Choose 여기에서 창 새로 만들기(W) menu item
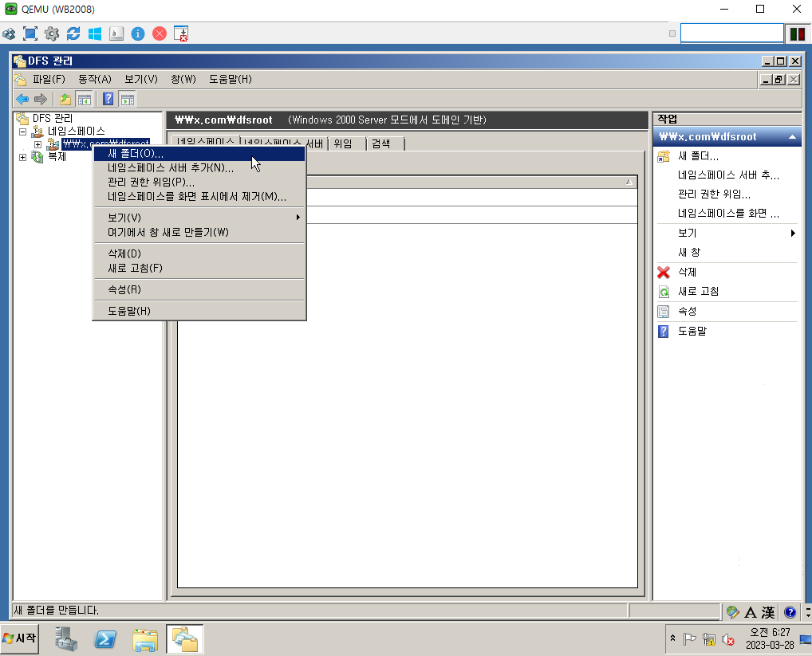This screenshot has height=656, width=812. [x=199, y=232]
